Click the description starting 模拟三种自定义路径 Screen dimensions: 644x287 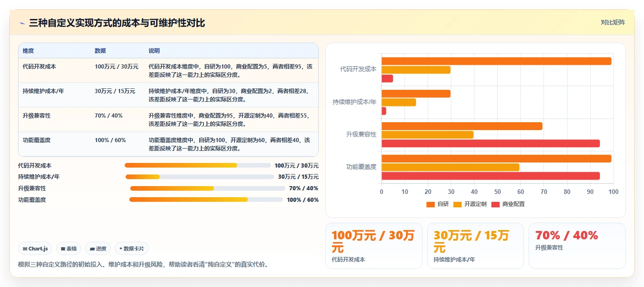[x=143, y=265]
